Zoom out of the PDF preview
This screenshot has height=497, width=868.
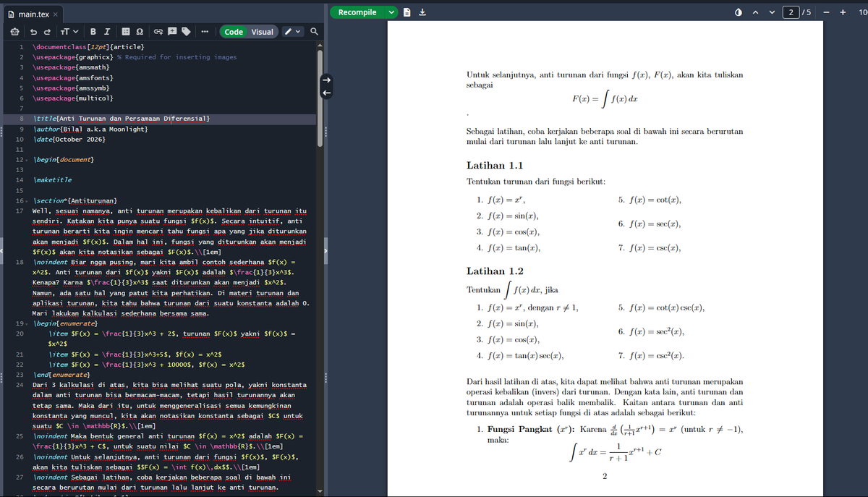(x=826, y=12)
